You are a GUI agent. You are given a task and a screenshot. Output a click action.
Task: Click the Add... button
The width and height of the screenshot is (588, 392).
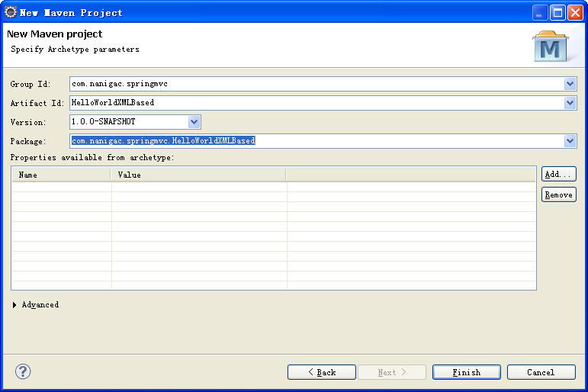tap(559, 174)
